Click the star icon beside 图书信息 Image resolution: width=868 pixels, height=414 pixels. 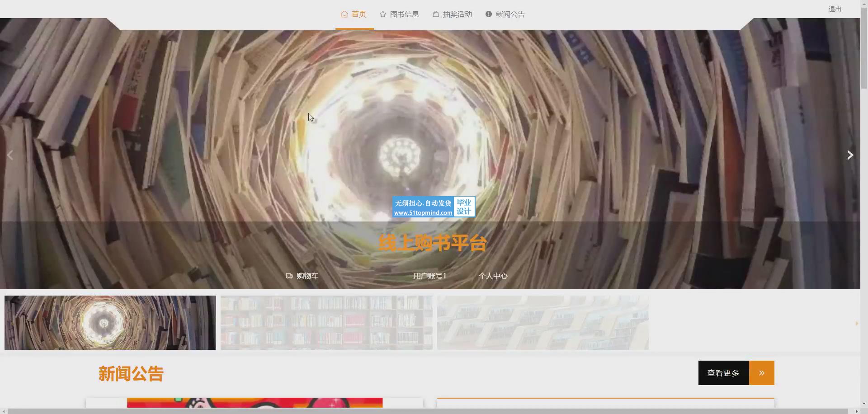coord(383,14)
